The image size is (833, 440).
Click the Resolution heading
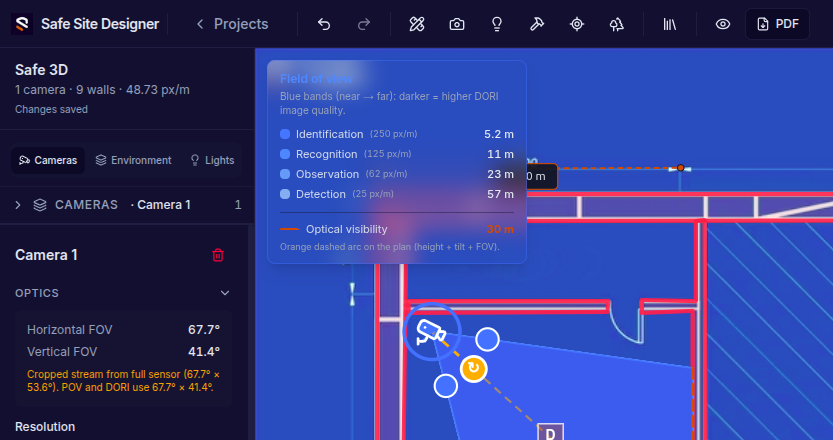click(x=45, y=427)
